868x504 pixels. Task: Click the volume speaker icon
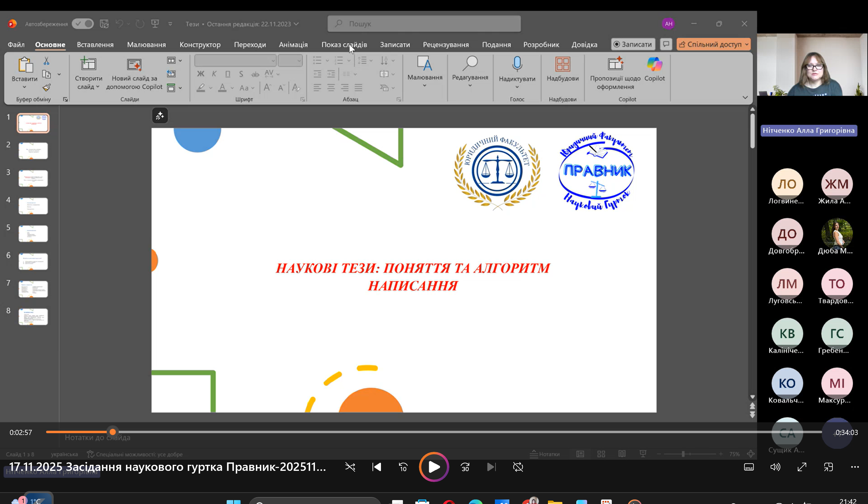tap(775, 467)
